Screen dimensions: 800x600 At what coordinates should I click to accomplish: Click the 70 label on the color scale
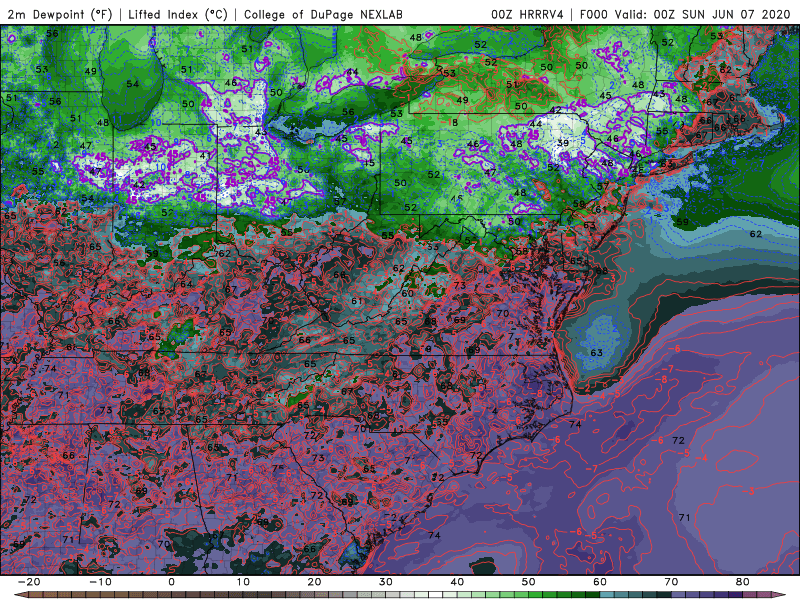[x=671, y=582]
